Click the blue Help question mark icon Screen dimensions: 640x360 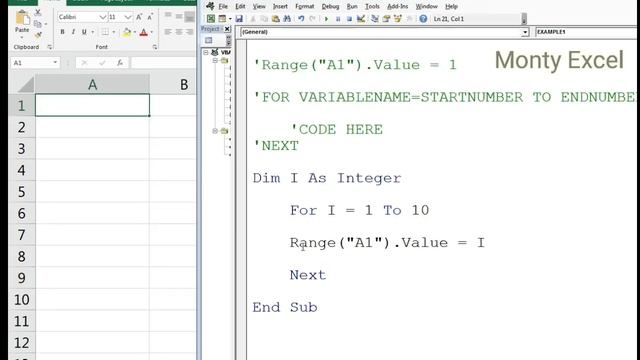click(x=423, y=18)
